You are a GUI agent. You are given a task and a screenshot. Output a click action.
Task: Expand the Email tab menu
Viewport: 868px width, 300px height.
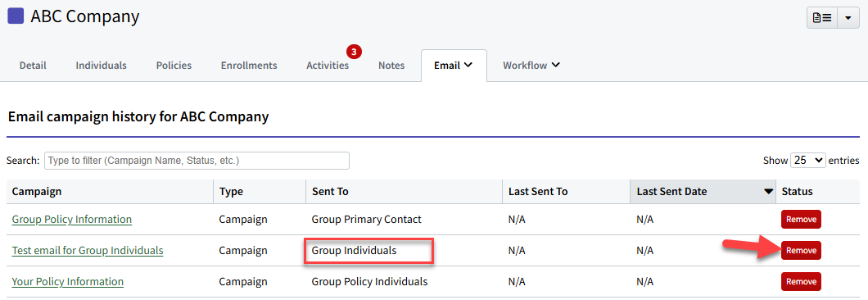click(454, 66)
